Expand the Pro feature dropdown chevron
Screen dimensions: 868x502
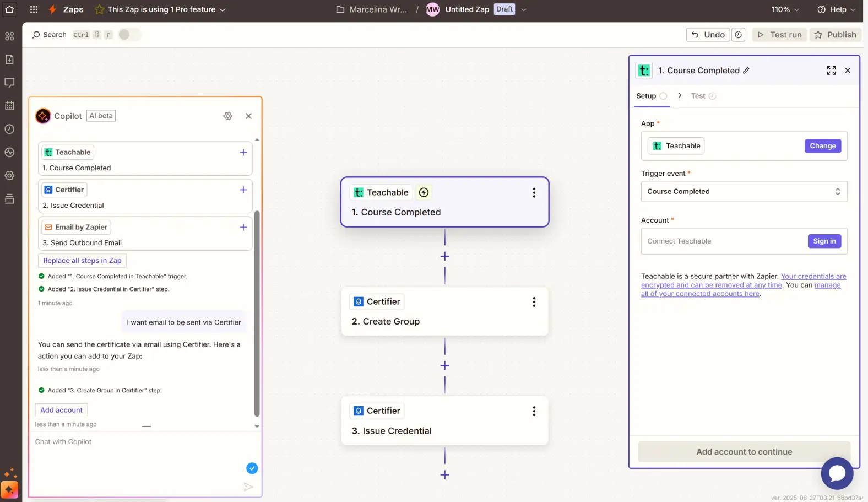click(x=223, y=10)
